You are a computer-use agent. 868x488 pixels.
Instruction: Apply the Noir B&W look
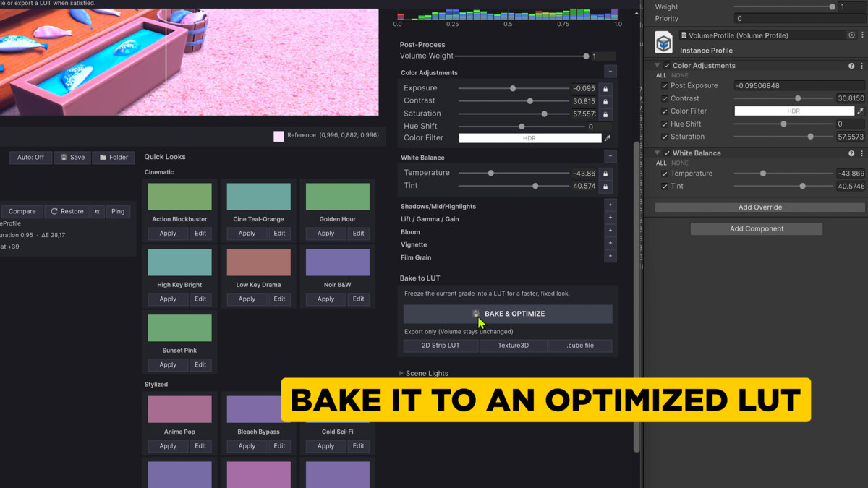click(325, 299)
